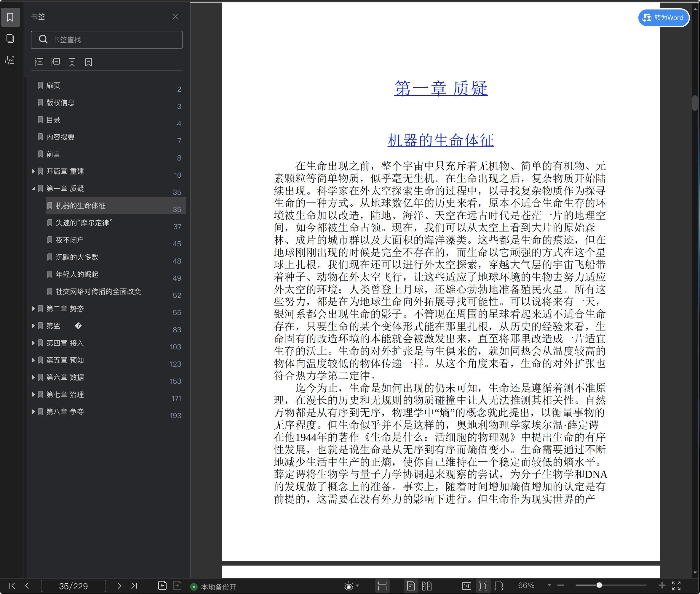Click the zoom in plus button
This screenshot has height=594, width=700.
(662, 585)
